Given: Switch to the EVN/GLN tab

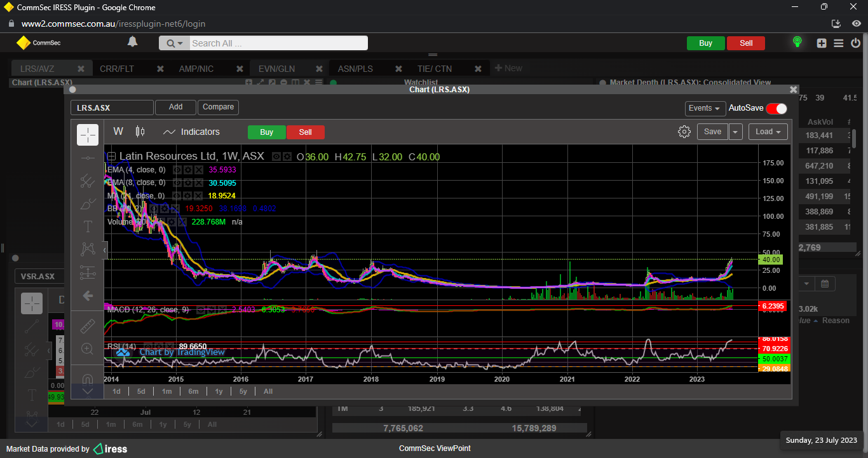Looking at the screenshot, I should tap(276, 69).
